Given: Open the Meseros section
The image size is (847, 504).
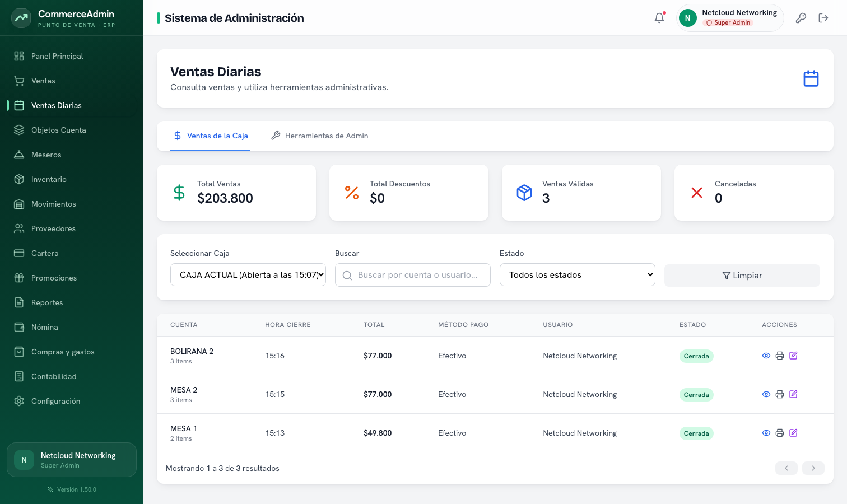Looking at the screenshot, I should point(72,155).
